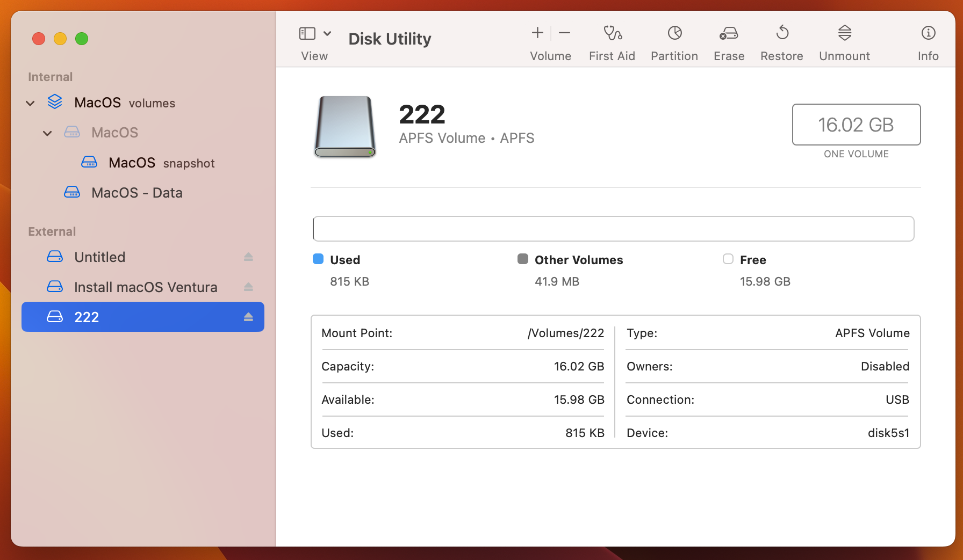Image resolution: width=963 pixels, height=560 pixels.
Task: Click the 41.9 MB Other Volumes value
Action: [557, 281]
